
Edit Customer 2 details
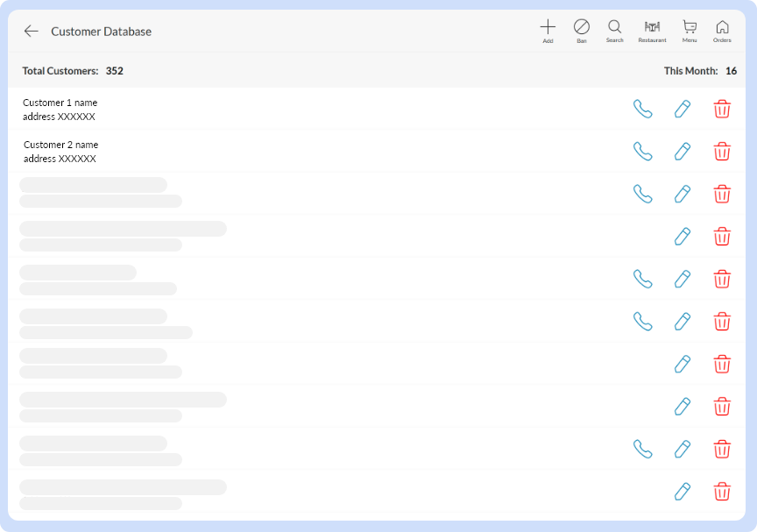tap(683, 151)
